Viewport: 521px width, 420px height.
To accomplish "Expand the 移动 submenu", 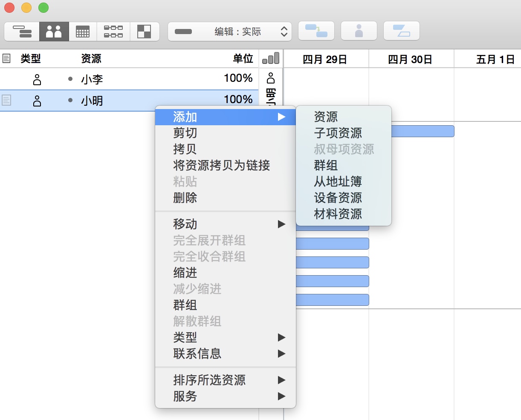I will coord(226,224).
